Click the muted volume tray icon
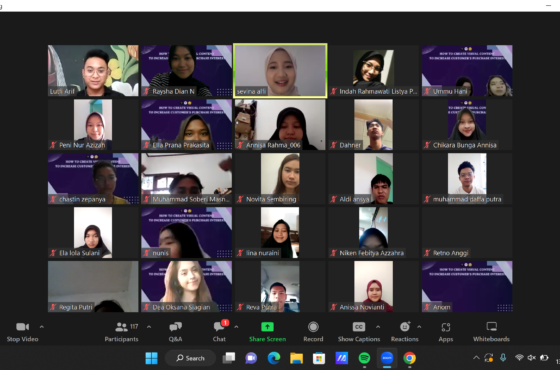The width and height of the screenshot is (560, 370). click(x=532, y=358)
